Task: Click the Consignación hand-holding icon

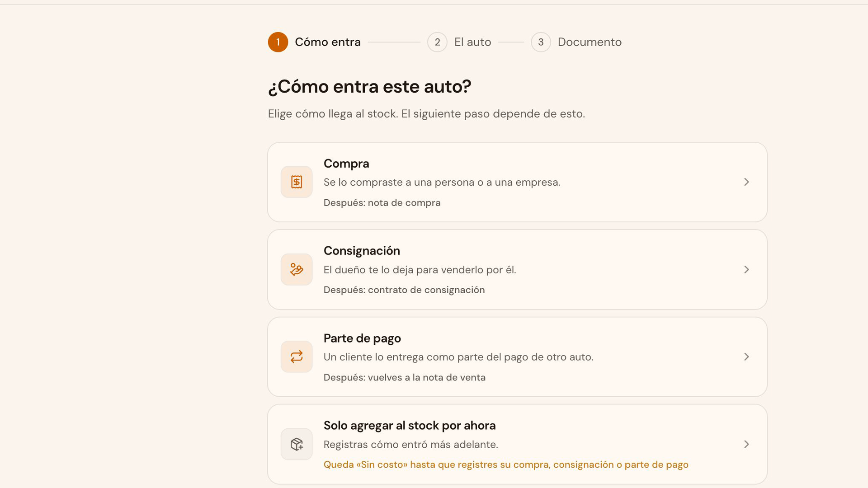Action: click(x=297, y=270)
